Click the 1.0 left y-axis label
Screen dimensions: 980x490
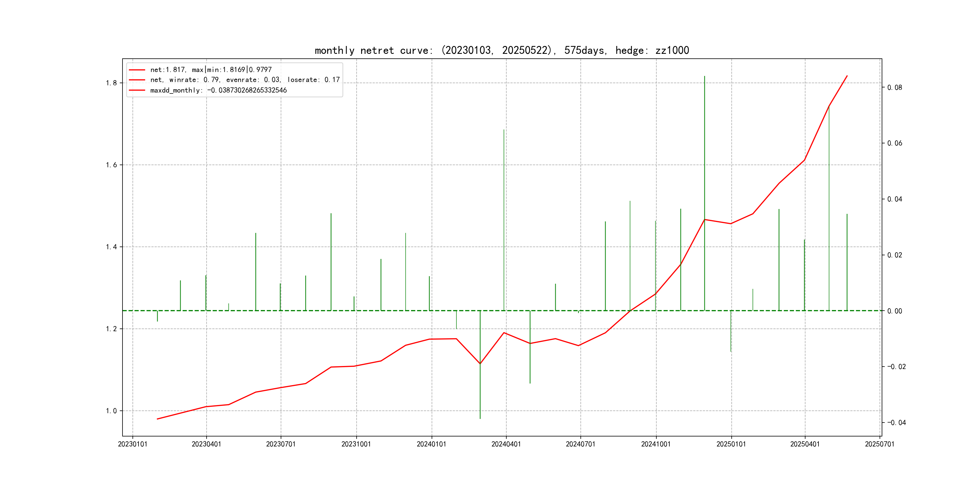click(111, 411)
